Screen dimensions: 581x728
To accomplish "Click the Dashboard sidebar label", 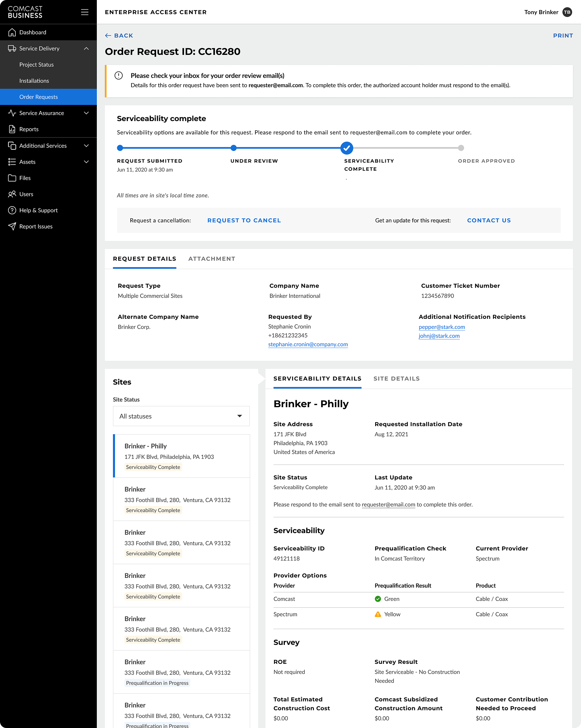I will point(33,32).
